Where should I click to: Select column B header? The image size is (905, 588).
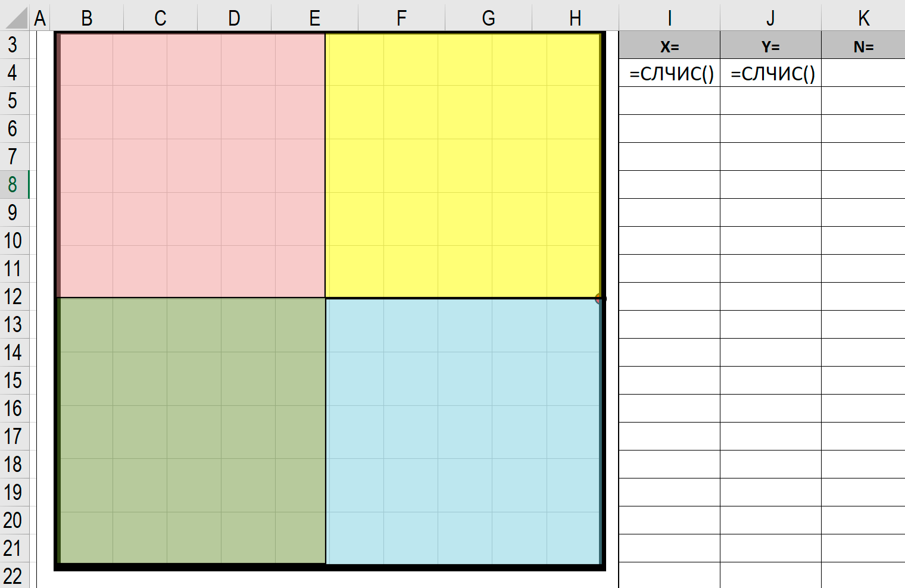pos(87,18)
